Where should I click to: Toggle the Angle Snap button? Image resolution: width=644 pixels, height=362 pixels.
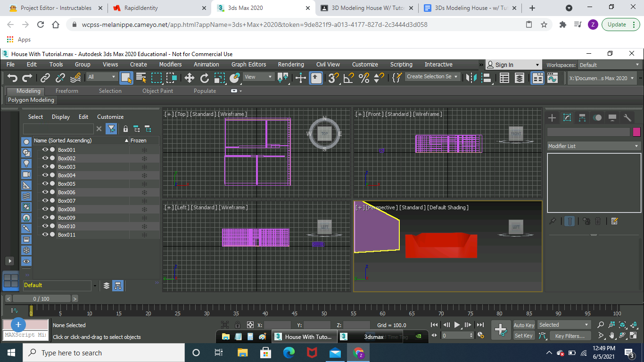pyautogui.click(x=349, y=78)
